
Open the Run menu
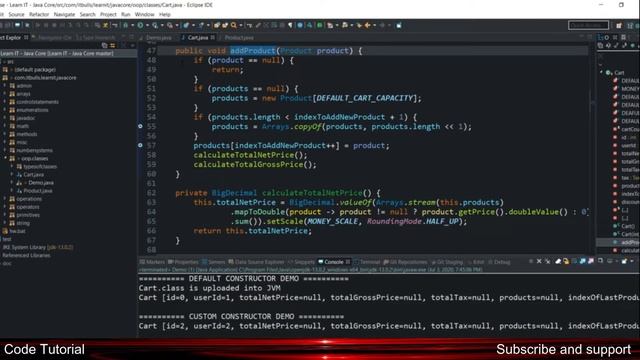tap(126, 14)
